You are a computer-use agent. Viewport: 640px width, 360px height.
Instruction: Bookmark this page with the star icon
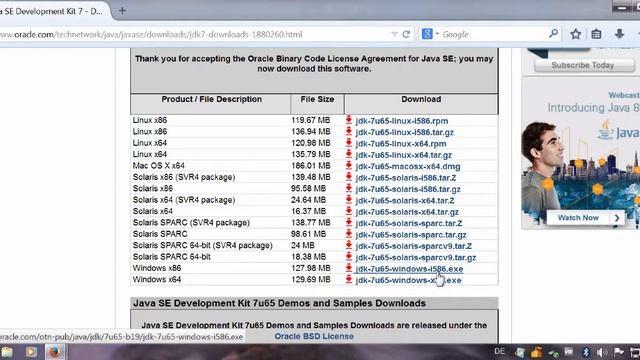click(x=576, y=34)
